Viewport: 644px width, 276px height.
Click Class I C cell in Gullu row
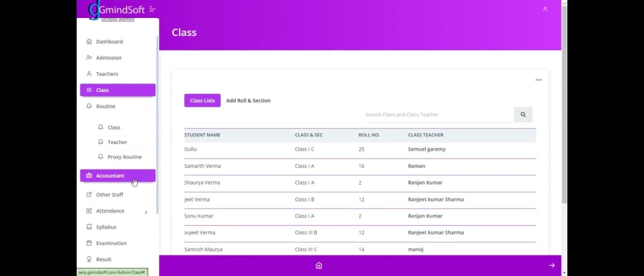[305, 149]
